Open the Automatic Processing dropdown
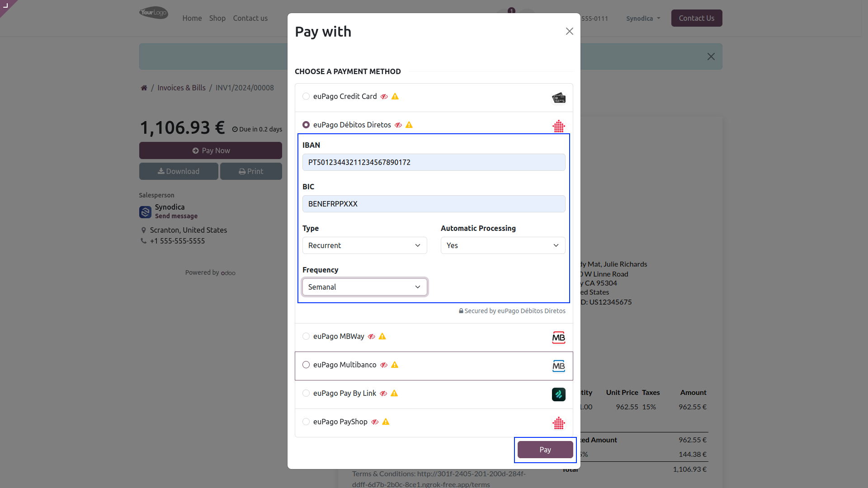 click(x=503, y=245)
